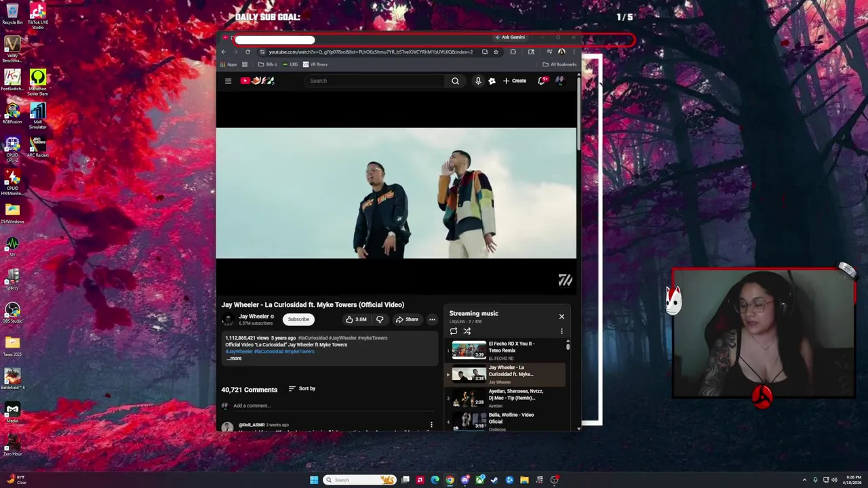Screen dimensions: 868x488
Task: Open All Bookmarks folder
Action: [x=559, y=64]
